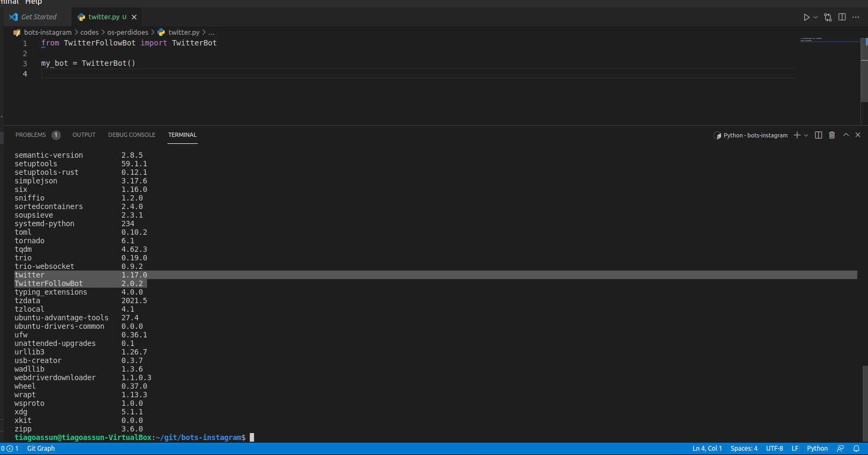The height and width of the screenshot is (455, 868).
Task: Click 'webdriverdownloader' row in terminal
Action: pyautogui.click(x=83, y=377)
